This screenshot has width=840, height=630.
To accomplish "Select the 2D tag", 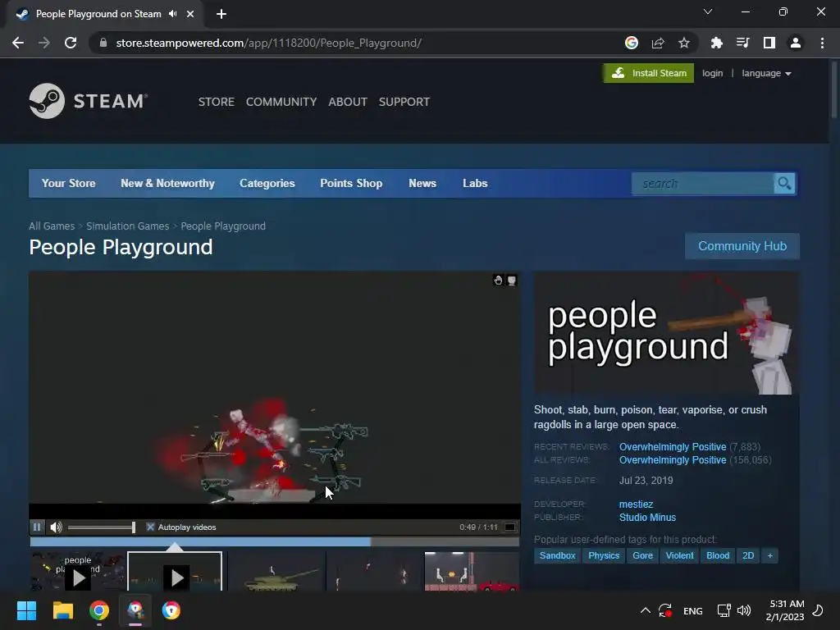I will (748, 555).
